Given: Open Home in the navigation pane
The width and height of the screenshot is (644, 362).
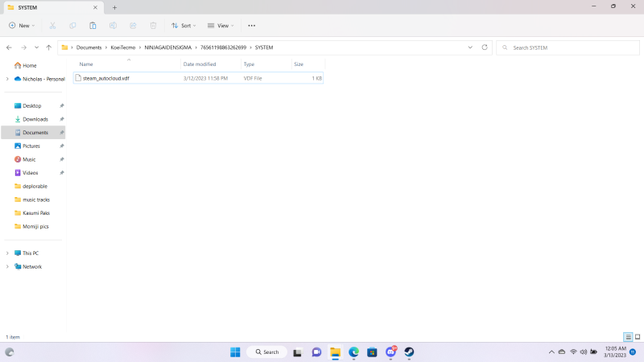Looking at the screenshot, I should pos(30,65).
